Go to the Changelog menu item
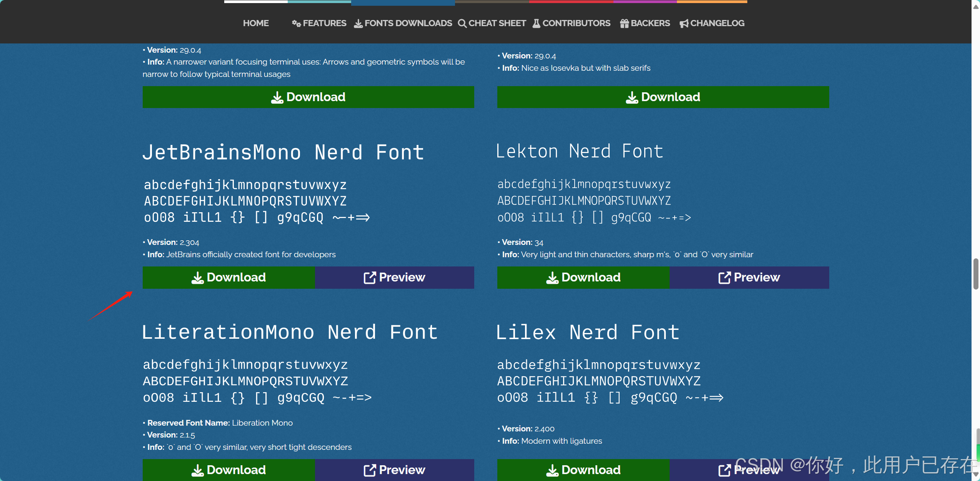 click(717, 23)
